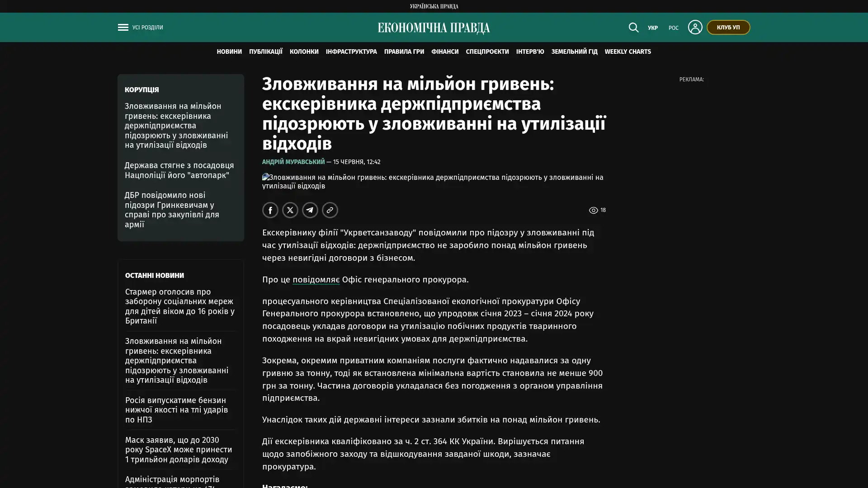Share article on X (Twitter)

point(290,210)
